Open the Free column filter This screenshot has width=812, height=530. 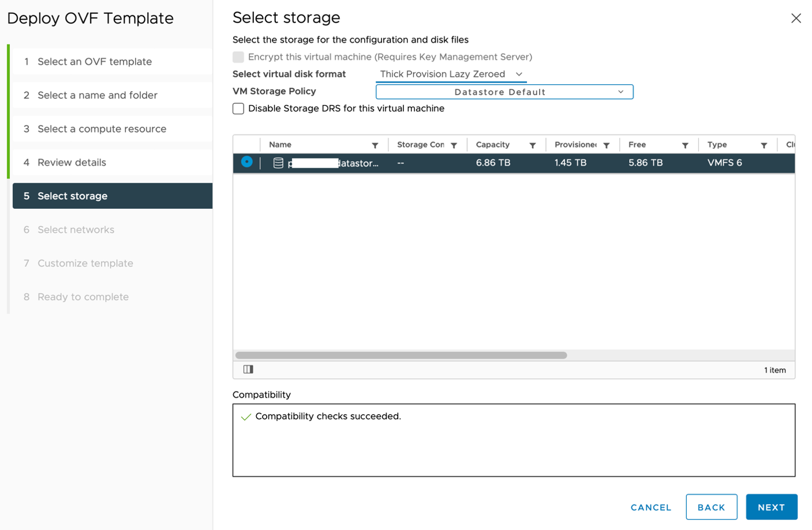click(686, 145)
